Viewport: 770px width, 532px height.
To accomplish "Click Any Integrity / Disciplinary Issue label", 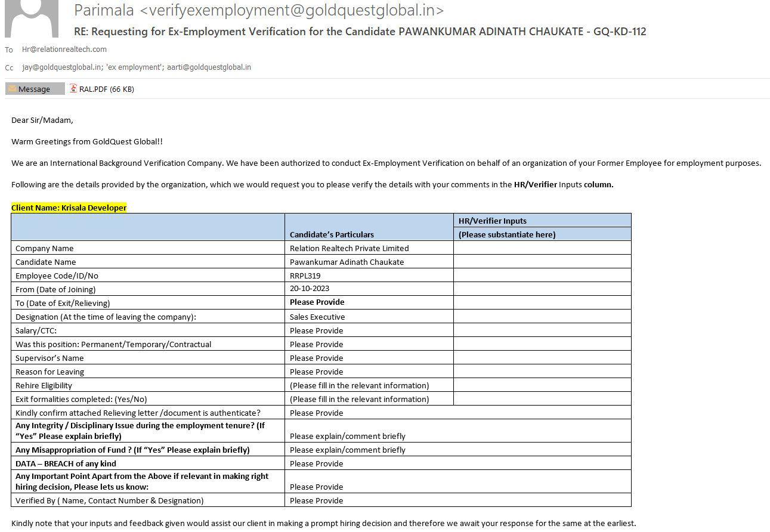I will 140,431.
